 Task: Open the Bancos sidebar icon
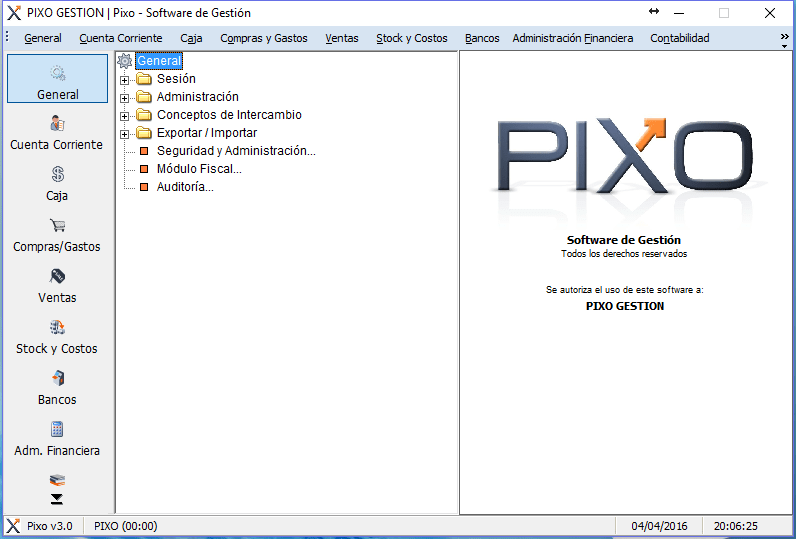(x=57, y=378)
